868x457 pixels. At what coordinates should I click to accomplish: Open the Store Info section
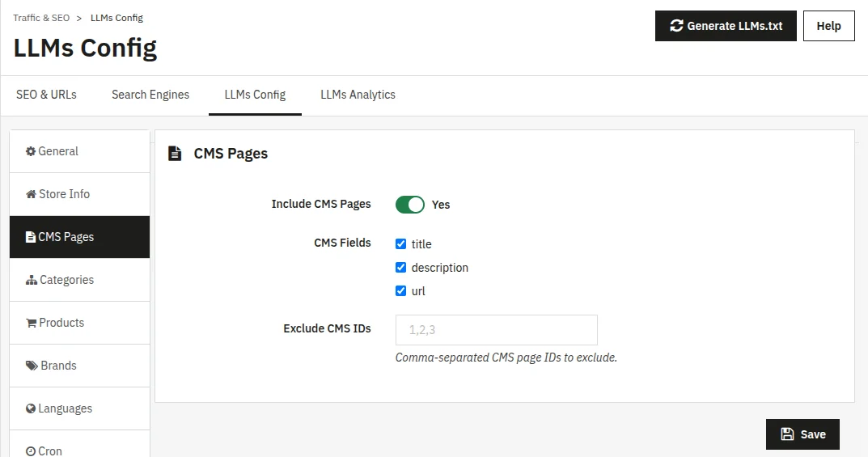(x=80, y=194)
